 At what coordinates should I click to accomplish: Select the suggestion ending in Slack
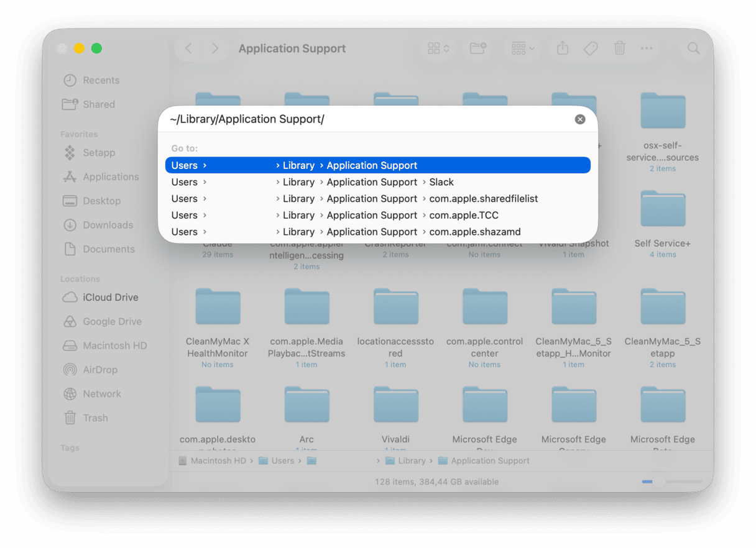click(378, 182)
